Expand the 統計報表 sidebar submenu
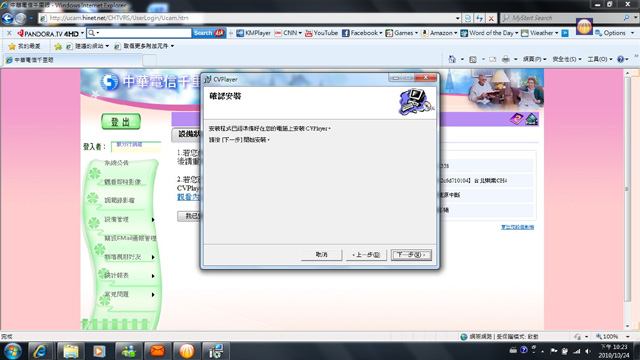Screen dimensions: 640x360 153,276
